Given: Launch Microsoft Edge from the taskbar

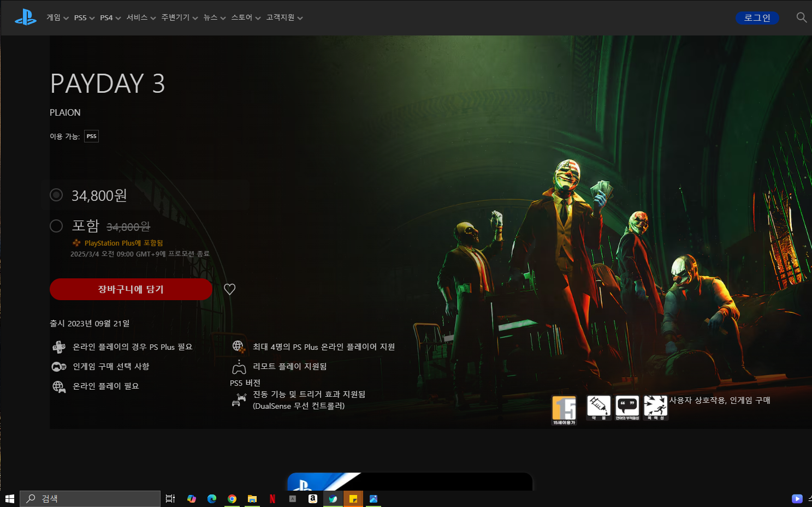Looking at the screenshot, I should pos(212,499).
